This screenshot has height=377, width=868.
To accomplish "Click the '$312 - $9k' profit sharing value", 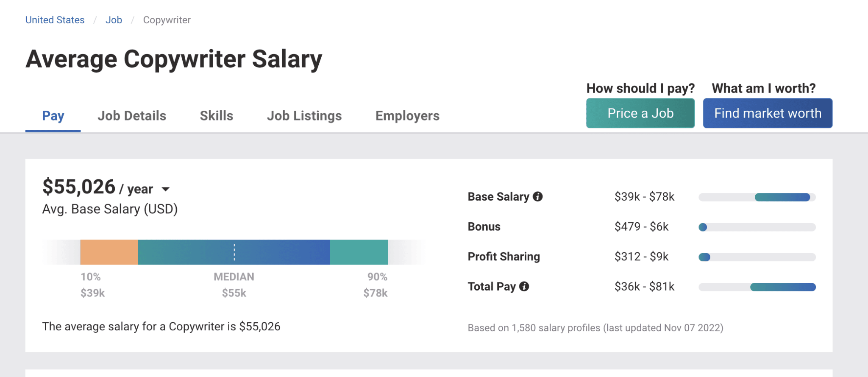I will 641,257.
